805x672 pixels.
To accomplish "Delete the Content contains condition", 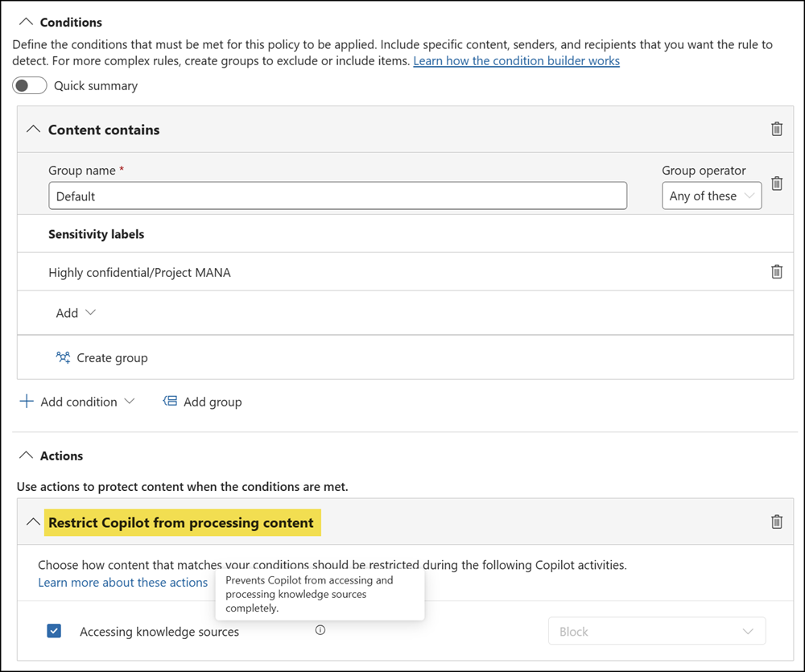I will tap(777, 129).
